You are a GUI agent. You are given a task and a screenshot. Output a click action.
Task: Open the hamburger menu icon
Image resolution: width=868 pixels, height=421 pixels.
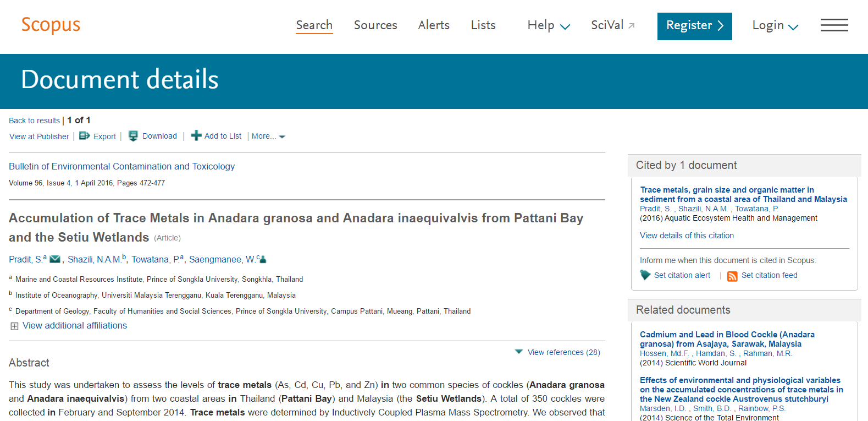pyautogui.click(x=834, y=25)
